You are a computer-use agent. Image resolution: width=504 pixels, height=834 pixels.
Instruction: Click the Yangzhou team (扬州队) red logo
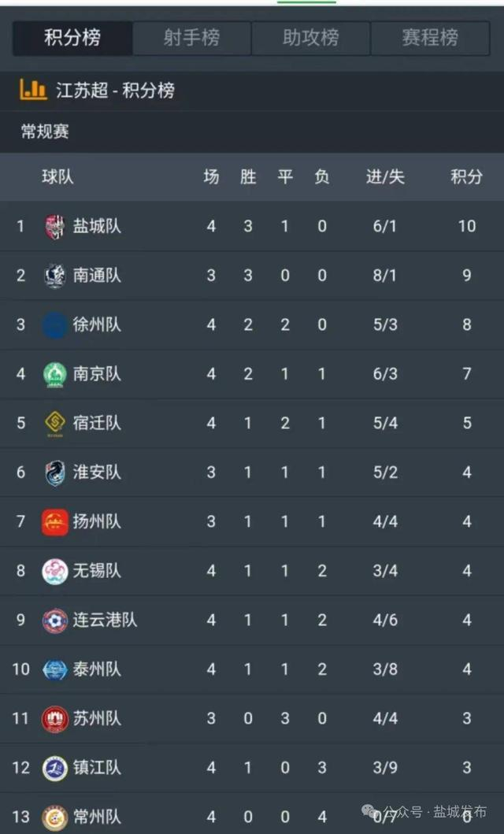coord(54,522)
